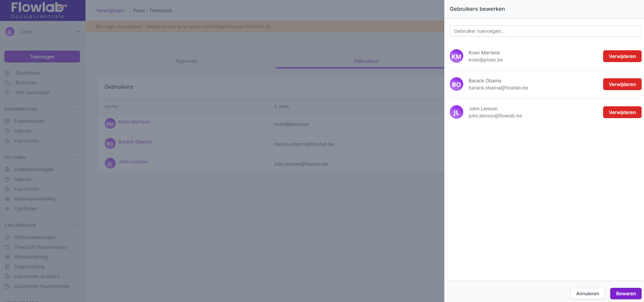Click the Materiaalverdeling chart icon
The width and height of the screenshot is (644, 302).
click(x=7, y=199)
